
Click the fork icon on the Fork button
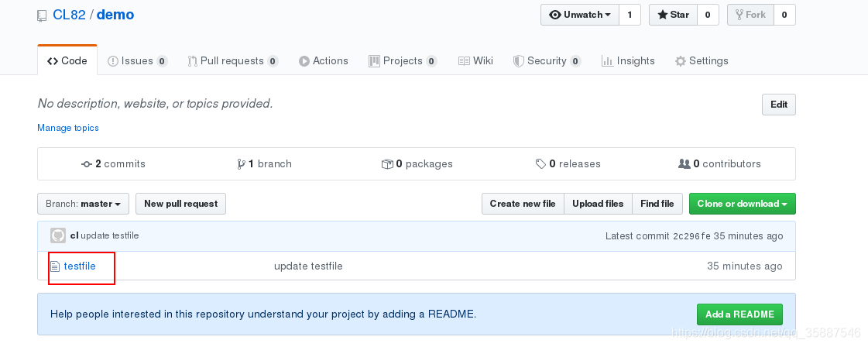739,15
